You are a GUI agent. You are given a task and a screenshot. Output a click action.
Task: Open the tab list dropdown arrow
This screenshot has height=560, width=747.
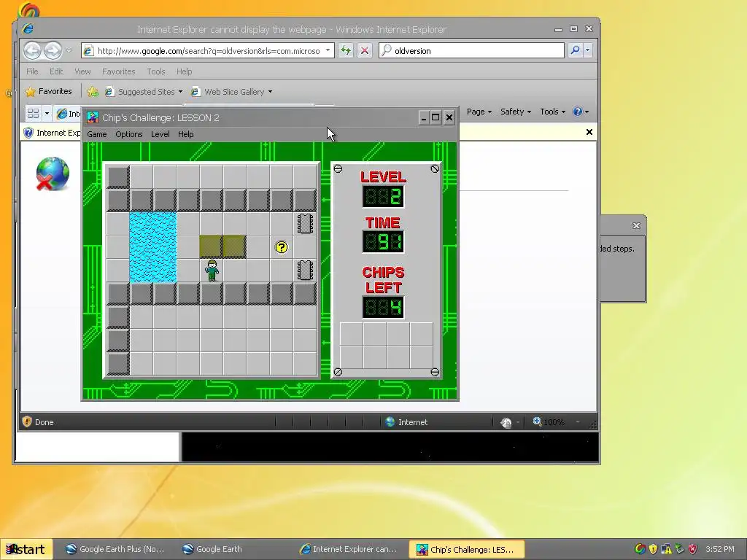[47, 113]
